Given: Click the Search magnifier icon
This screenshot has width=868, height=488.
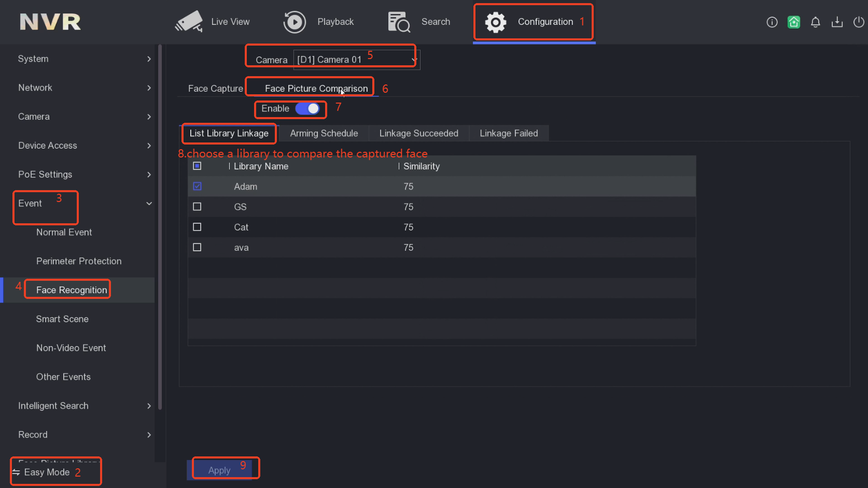Looking at the screenshot, I should click(399, 22).
